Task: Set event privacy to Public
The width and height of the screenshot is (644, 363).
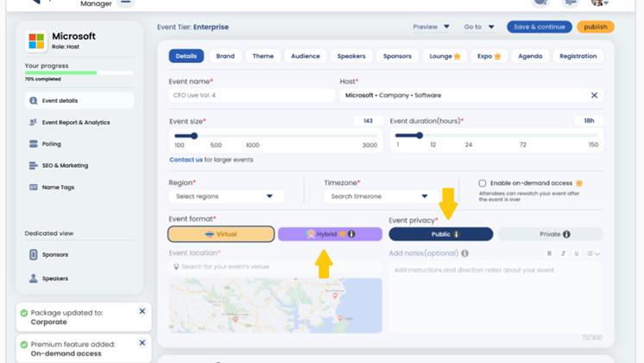Action: 440,234
